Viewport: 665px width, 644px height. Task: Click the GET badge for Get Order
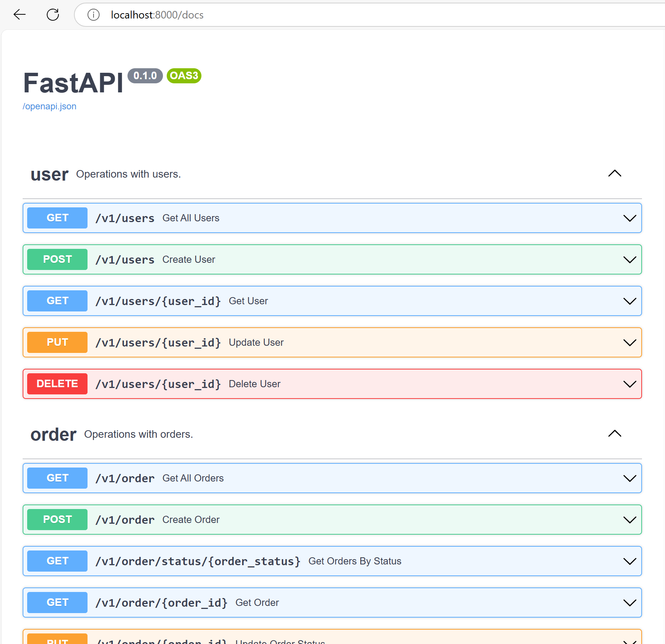[57, 603]
